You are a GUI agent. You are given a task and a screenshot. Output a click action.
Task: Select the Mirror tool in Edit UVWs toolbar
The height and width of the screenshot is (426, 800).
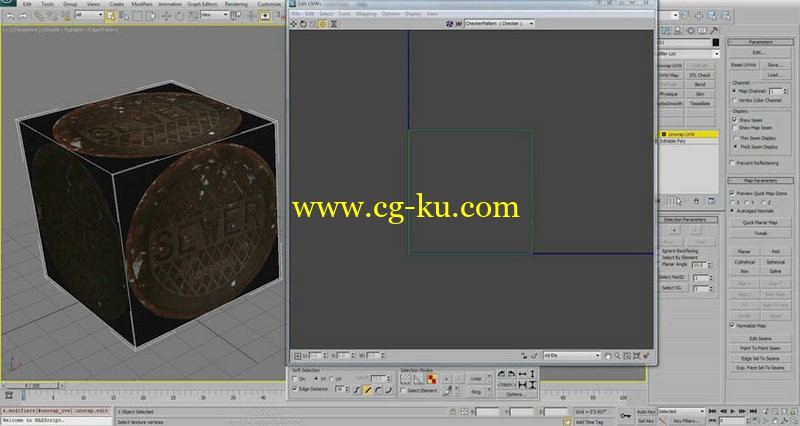coord(334,24)
